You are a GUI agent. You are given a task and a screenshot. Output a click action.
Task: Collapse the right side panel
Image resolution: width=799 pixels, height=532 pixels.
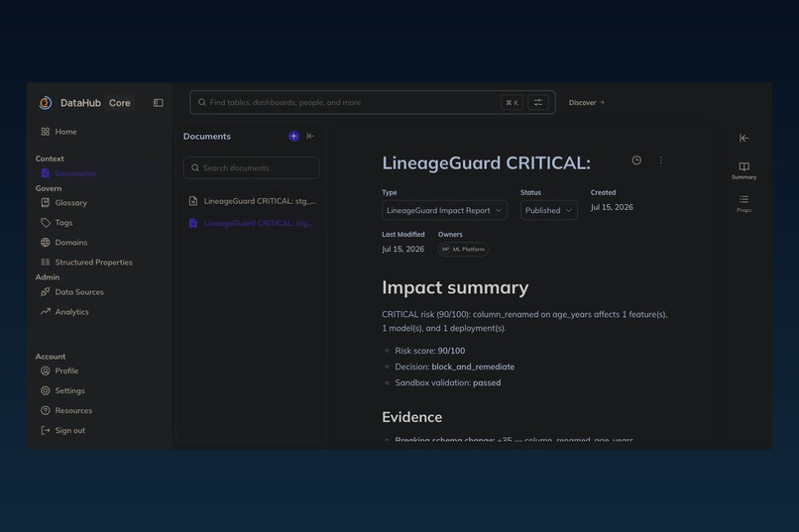tap(743, 138)
